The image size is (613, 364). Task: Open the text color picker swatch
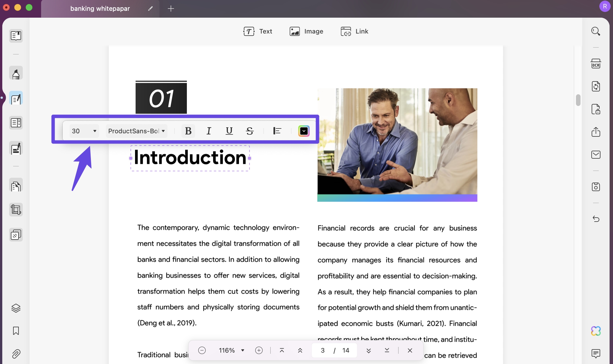click(304, 131)
